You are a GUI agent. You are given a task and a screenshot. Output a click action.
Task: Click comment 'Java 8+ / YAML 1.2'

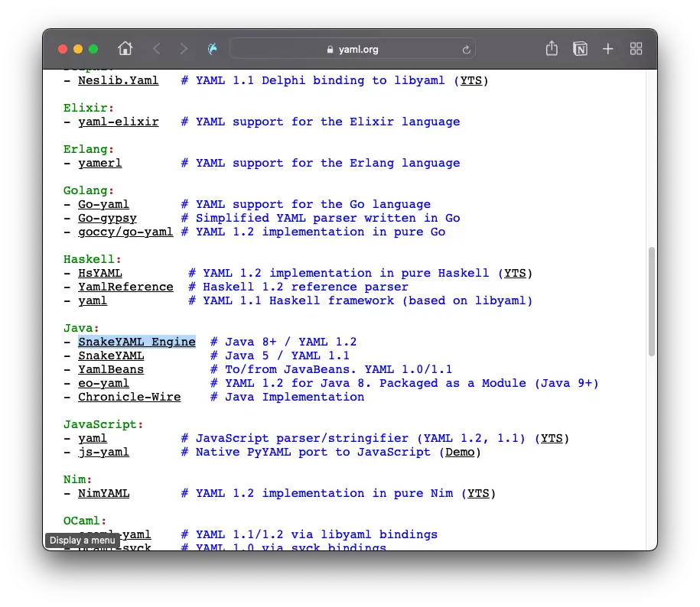coord(291,342)
